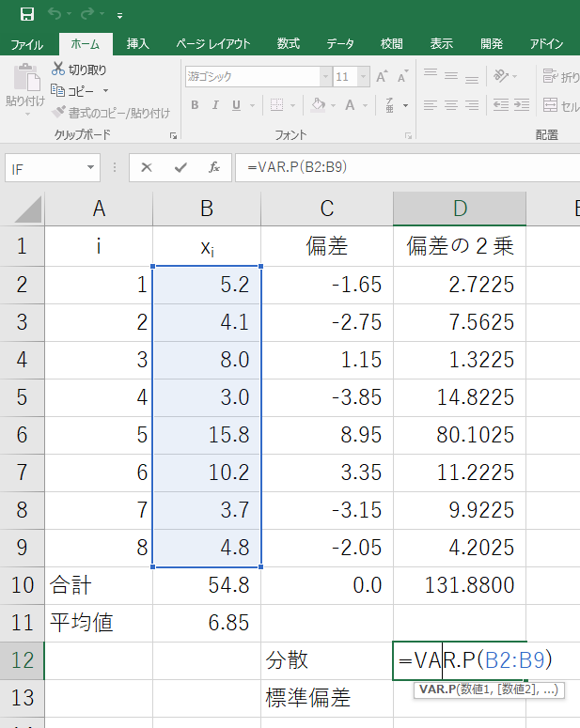Cancel formula entry with the X button
580x728 pixels.
pos(147,167)
